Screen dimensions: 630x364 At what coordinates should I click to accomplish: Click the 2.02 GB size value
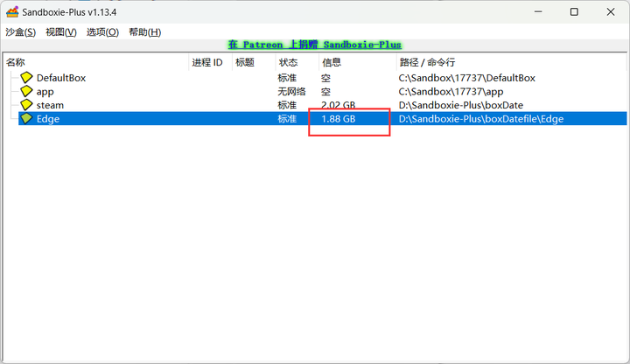[339, 105]
